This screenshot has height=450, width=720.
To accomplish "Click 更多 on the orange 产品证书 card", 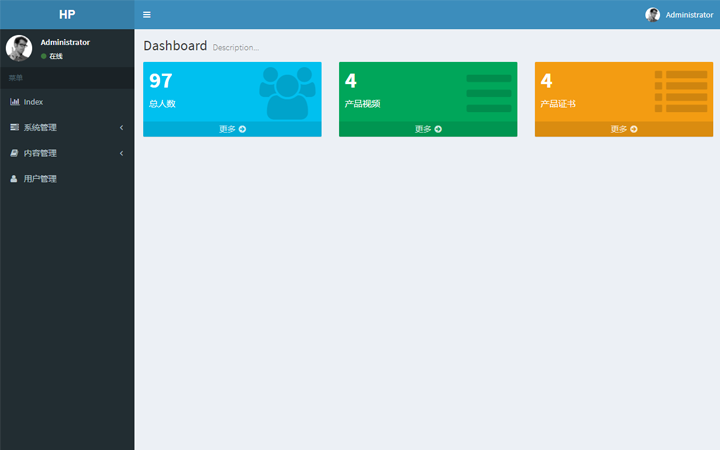I will pos(624,129).
